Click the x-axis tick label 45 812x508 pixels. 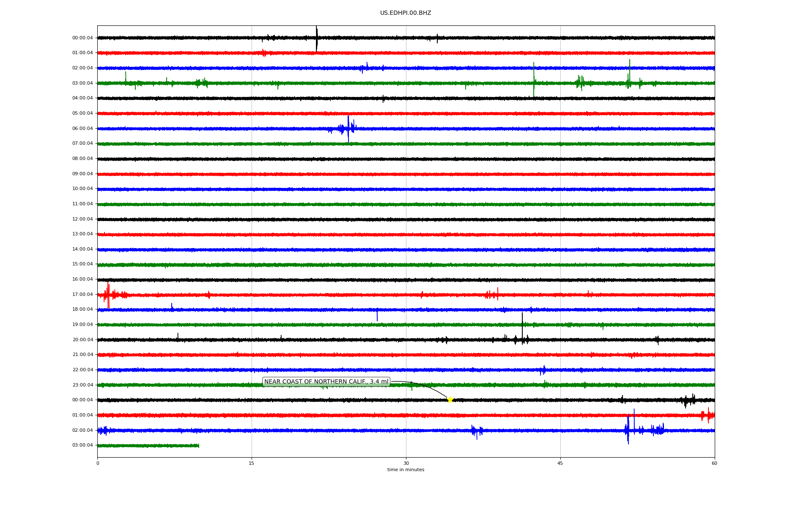click(560, 464)
